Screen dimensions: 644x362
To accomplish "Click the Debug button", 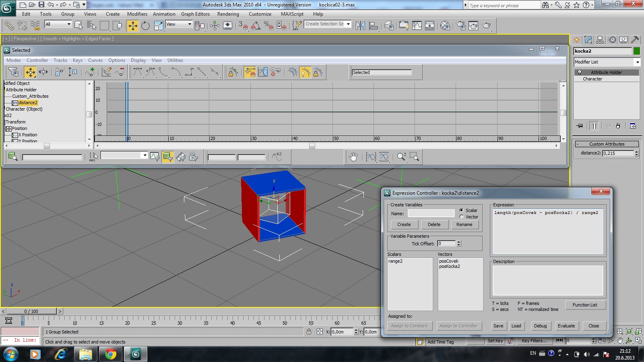I will point(540,326).
